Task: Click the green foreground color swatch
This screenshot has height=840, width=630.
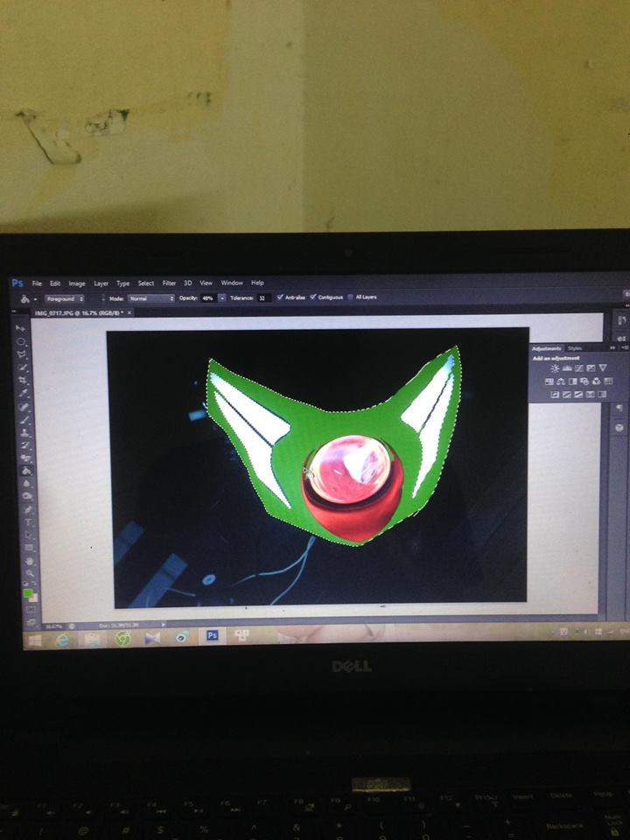Action: [x=28, y=593]
